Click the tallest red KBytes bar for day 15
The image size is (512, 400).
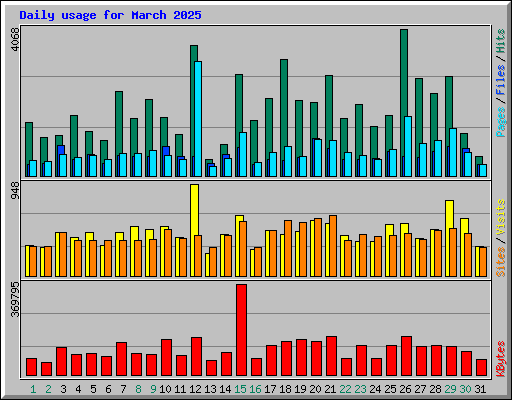(x=242, y=330)
